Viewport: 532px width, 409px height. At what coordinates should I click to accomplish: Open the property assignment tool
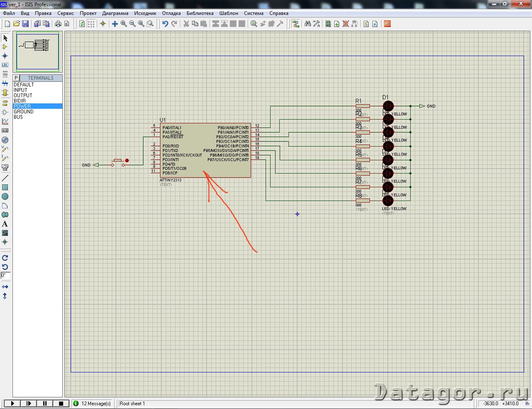tap(316, 24)
